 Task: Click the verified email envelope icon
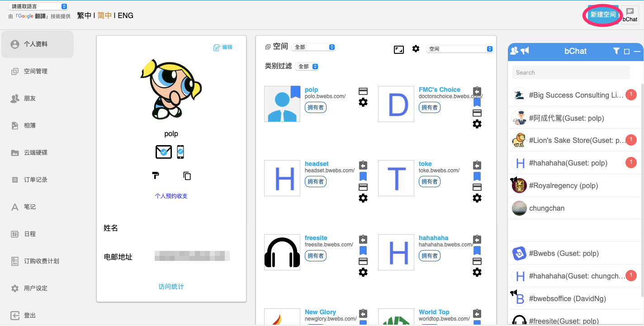(x=163, y=152)
